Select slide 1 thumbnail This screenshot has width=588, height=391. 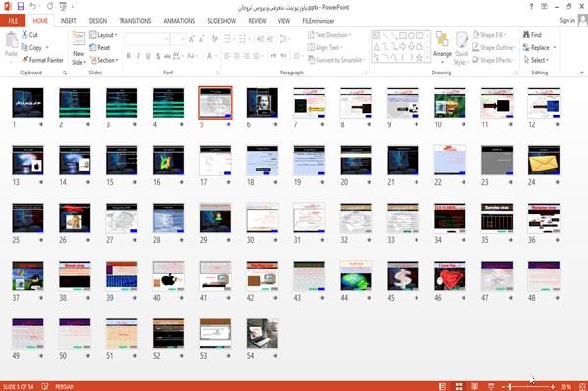pos(27,103)
